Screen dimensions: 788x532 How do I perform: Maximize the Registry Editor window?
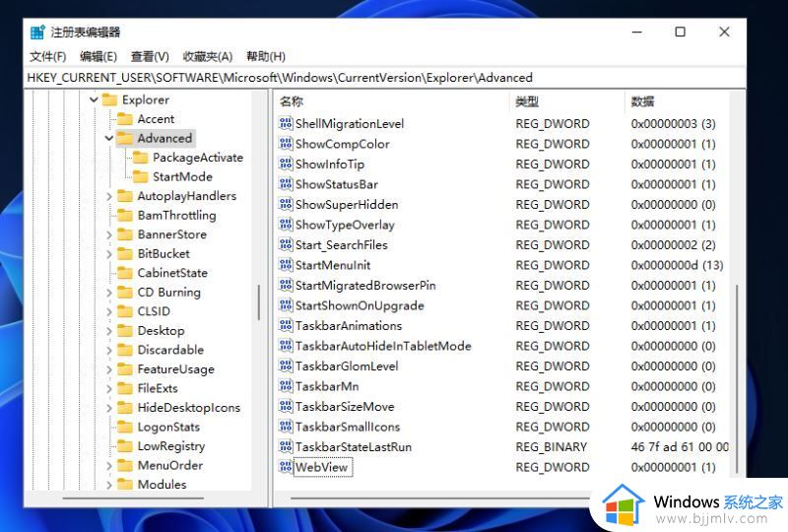pyautogui.click(x=680, y=32)
